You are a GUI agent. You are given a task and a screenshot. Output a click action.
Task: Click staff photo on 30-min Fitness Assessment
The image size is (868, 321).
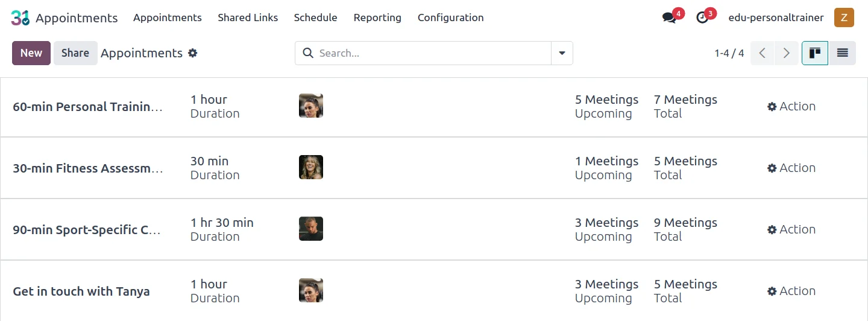[x=311, y=167]
